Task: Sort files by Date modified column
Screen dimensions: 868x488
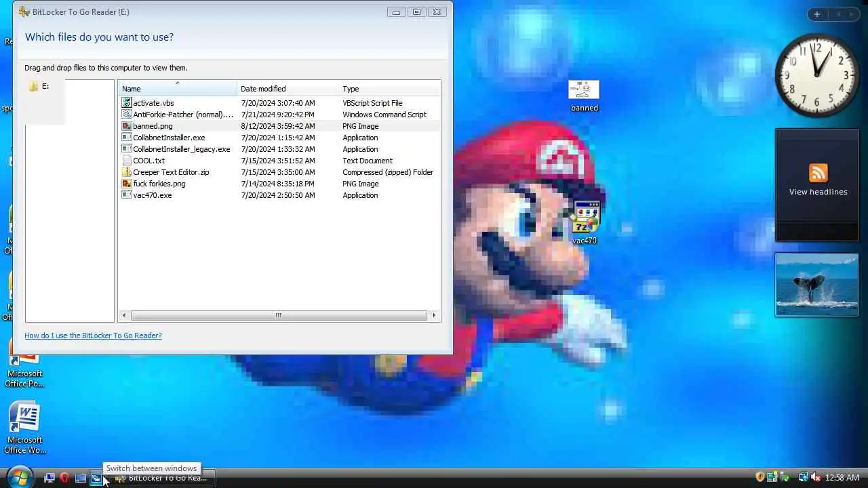Action: coord(288,89)
